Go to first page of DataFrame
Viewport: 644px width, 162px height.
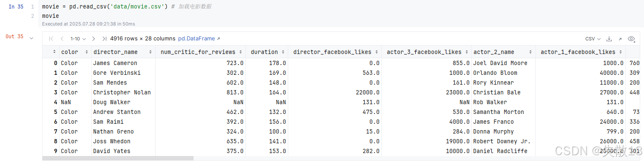point(51,39)
